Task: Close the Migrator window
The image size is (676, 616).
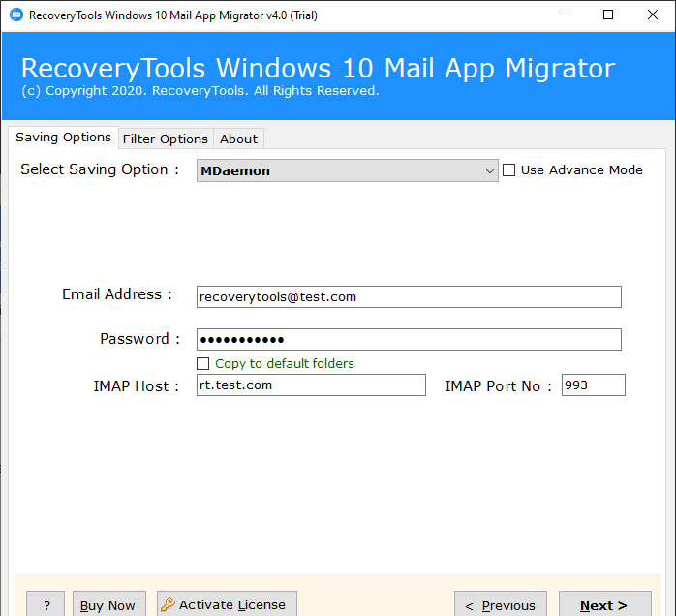Action: point(653,15)
